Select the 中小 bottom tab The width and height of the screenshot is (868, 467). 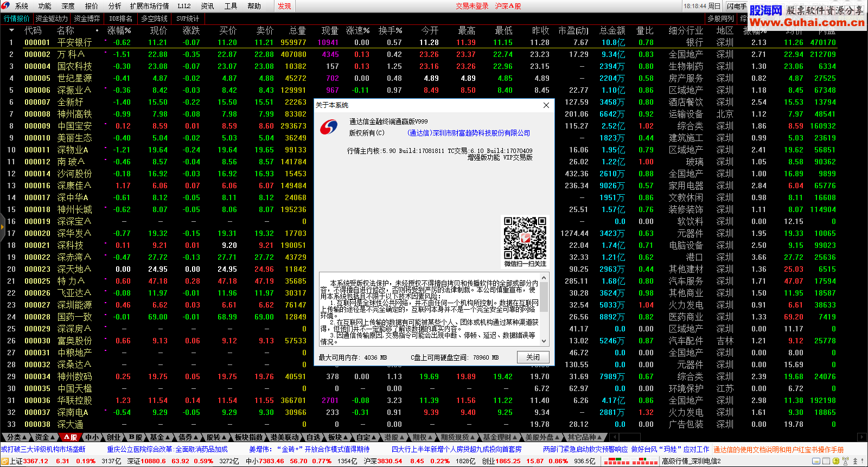coord(92,437)
